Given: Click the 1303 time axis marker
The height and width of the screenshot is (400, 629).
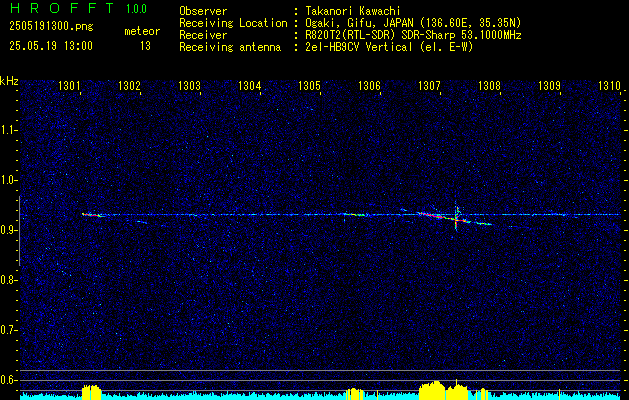Looking at the screenshot, I should pyautogui.click(x=189, y=85).
